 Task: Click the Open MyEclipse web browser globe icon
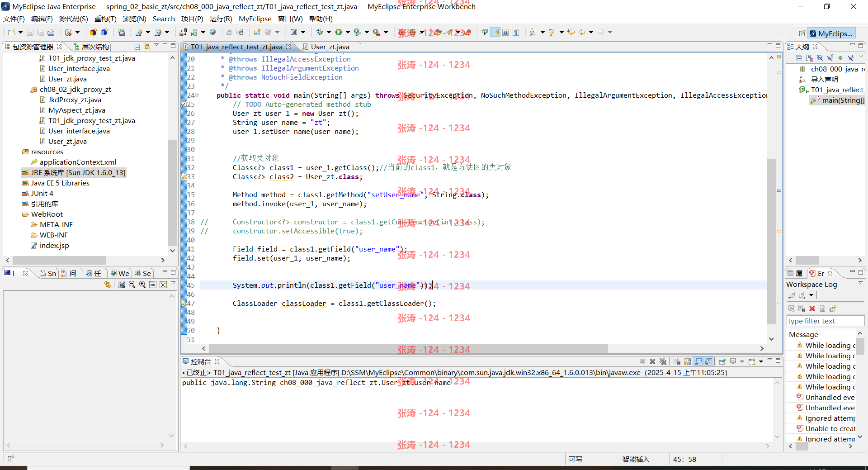click(212, 32)
